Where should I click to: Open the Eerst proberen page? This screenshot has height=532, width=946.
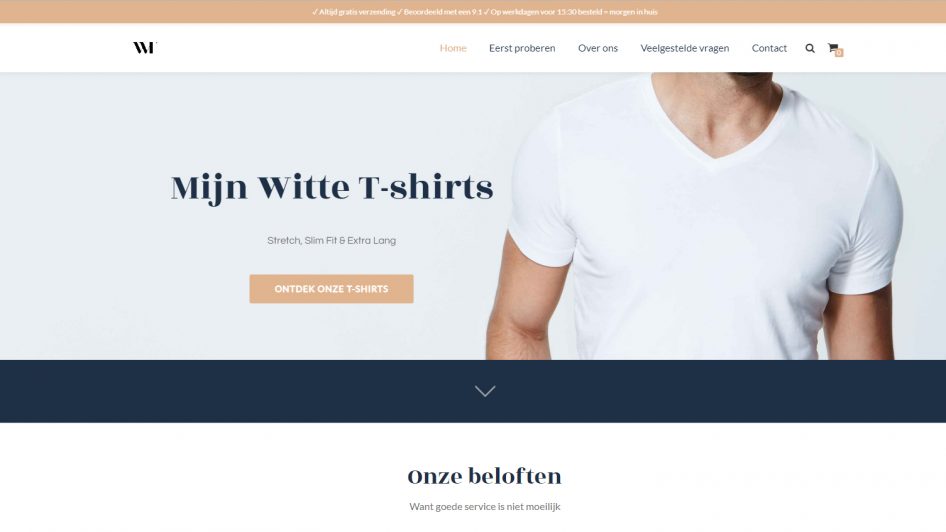[x=522, y=48]
